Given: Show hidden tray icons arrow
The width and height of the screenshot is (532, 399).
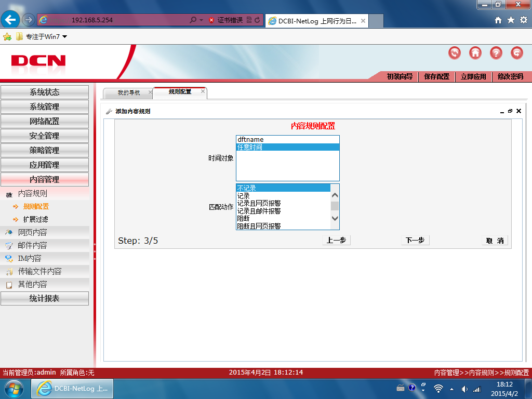Looking at the screenshot, I should click(x=451, y=389).
